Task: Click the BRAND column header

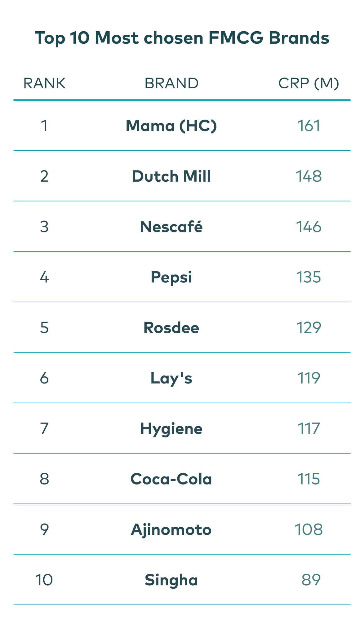Action: (x=171, y=83)
